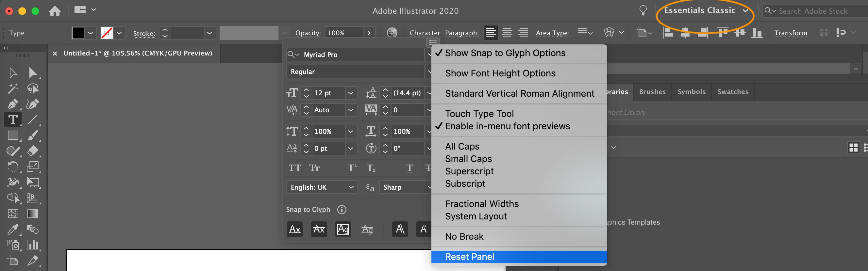This screenshot has width=868, height=271.
Task: Select the Direct Selection tool
Action: pyautogui.click(x=33, y=73)
